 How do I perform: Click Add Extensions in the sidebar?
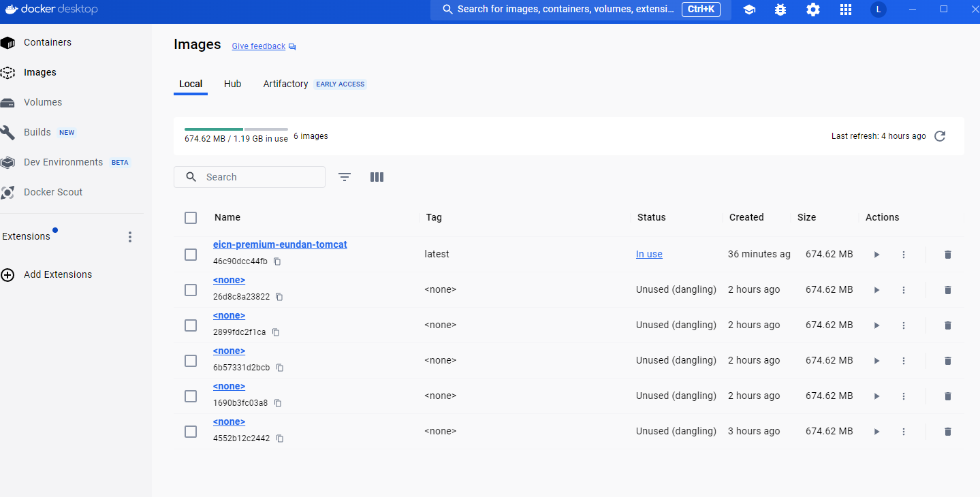[x=58, y=274]
